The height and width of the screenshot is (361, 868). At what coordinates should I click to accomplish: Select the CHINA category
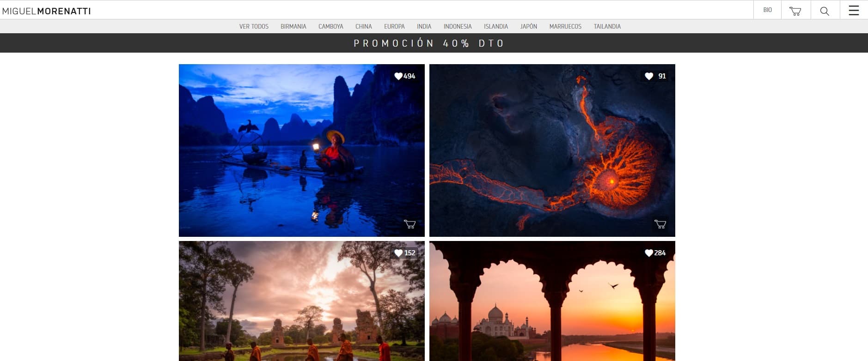click(364, 26)
